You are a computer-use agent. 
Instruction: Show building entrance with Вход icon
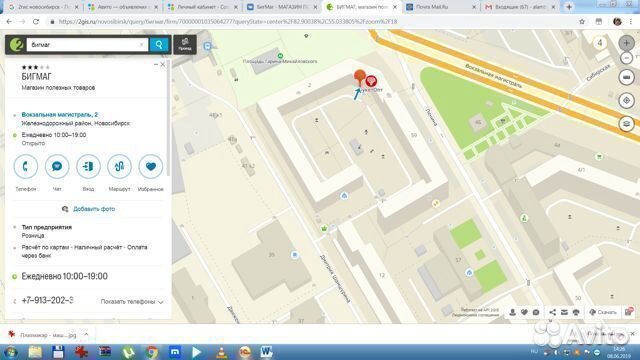tap(88, 167)
